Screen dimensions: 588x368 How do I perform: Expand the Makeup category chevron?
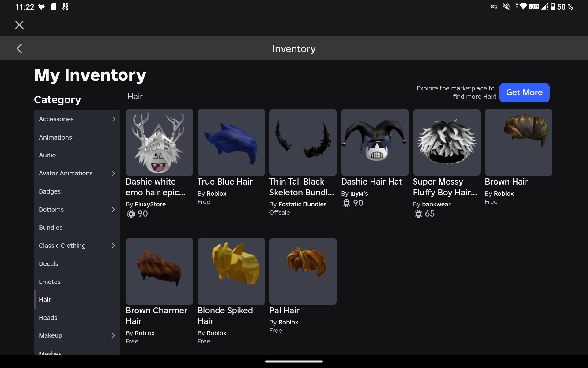click(x=113, y=335)
